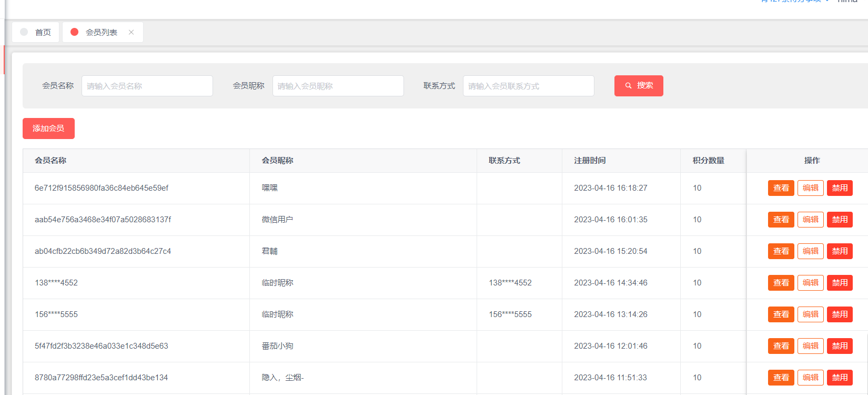The width and height of the screenshot is (868, 395).
Task: Click nickname 嘿嘿
Action: tap(270, 188)
